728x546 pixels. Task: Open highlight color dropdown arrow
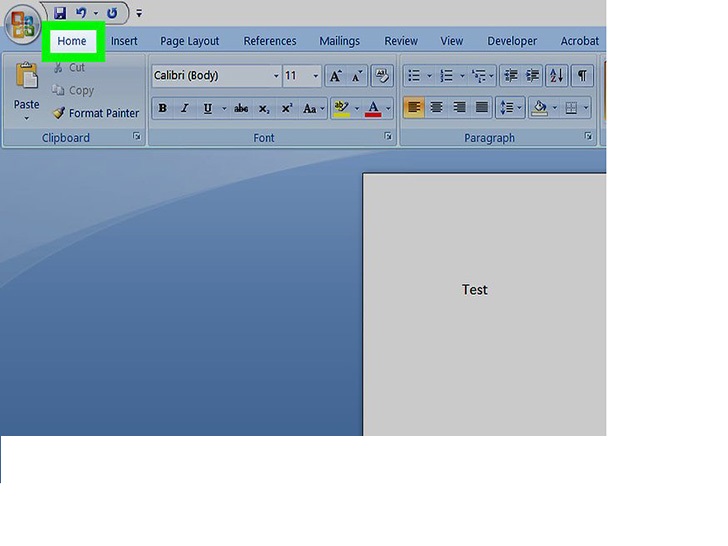pos(357,109)
